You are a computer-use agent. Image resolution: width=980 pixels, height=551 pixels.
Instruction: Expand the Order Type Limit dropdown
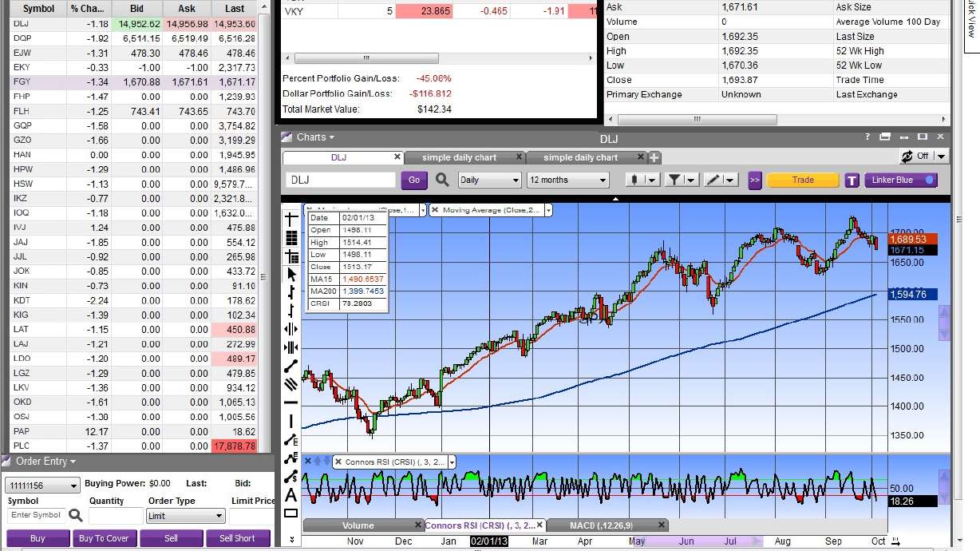coord(185,516)
